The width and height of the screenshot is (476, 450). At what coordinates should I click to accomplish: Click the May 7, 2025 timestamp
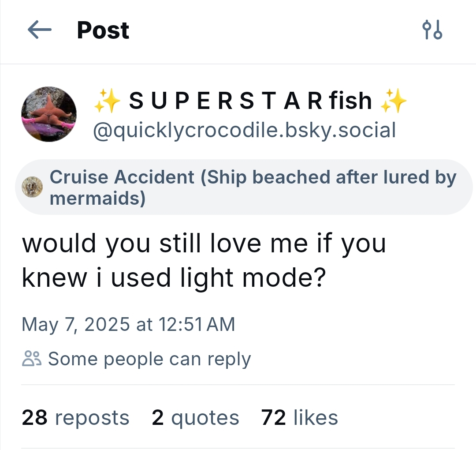coord(75,324)
